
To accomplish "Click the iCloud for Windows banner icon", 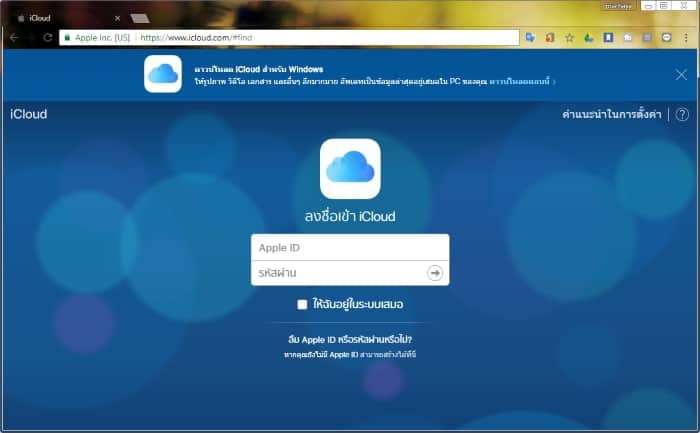I will (163, 74).
